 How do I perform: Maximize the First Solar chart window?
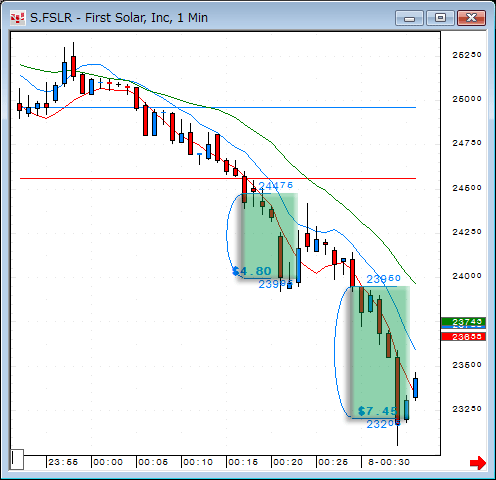440,18
